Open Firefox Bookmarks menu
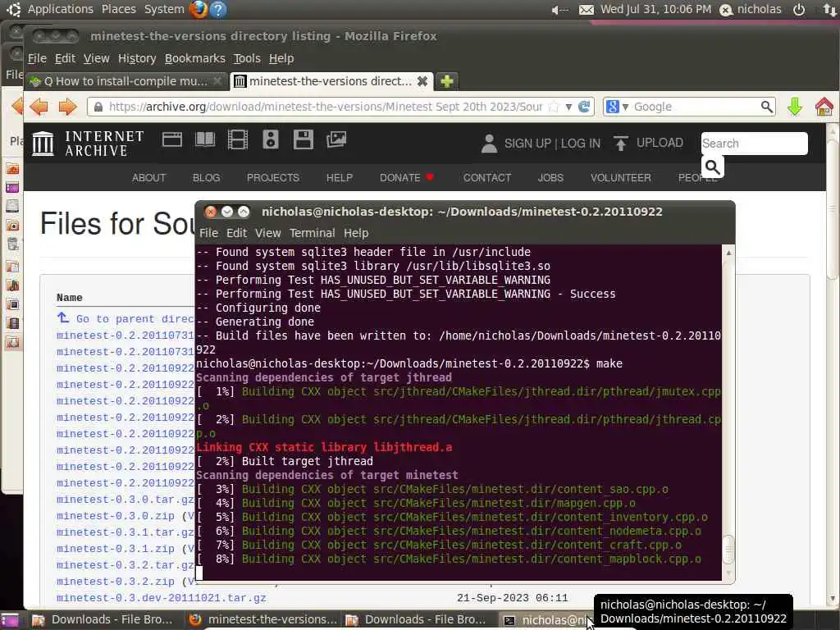This screenshot has width=840, height=630. click(x=194, y=58)
